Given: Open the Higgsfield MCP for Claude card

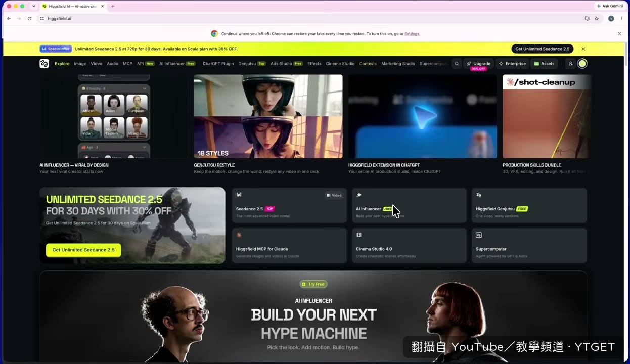Looking at the screenshot, I should pos(289,245).
